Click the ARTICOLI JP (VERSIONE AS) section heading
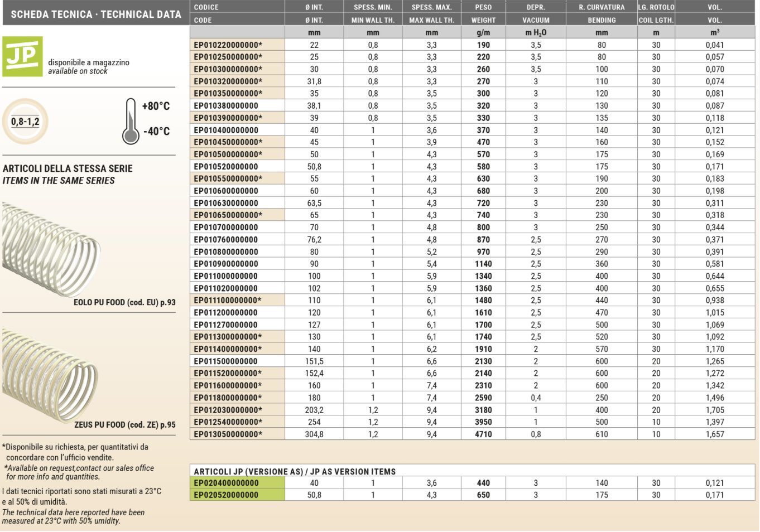This screenshot has width=760, height=532. [x=295, y=471]
